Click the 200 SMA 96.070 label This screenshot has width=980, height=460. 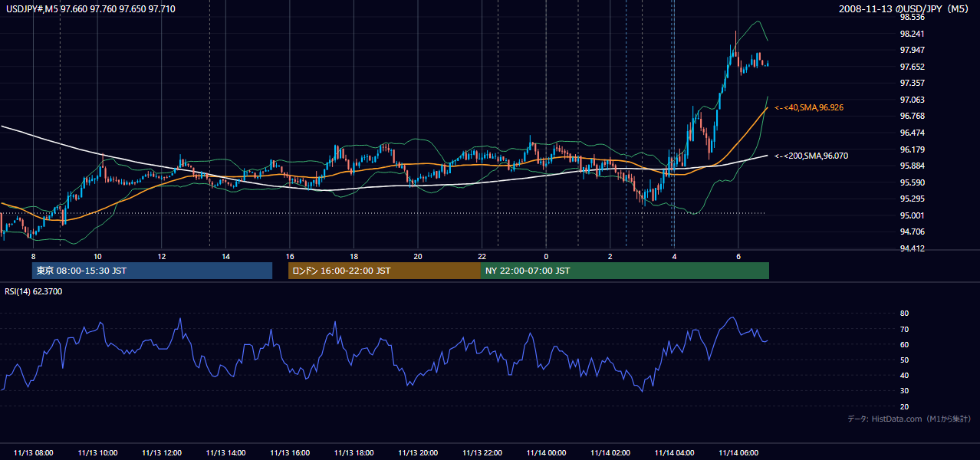pyautogui.click(x=811, y=156)
